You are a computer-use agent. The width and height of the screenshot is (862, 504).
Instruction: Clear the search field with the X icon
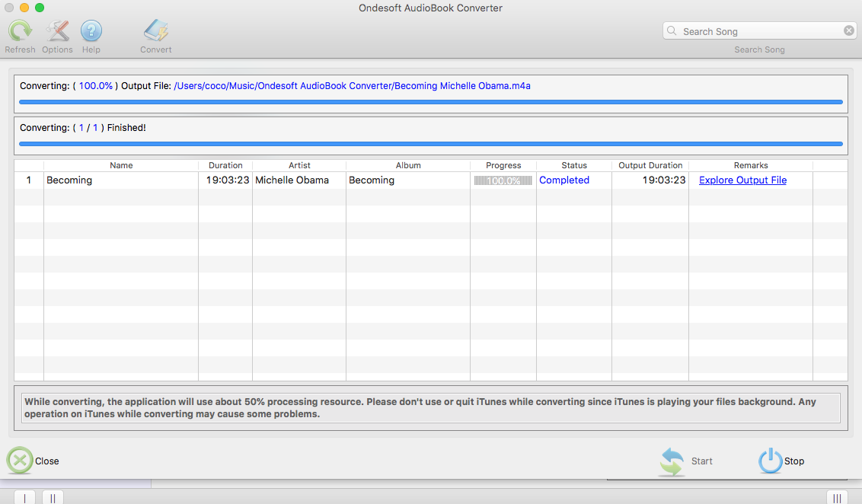pos(849,30)
